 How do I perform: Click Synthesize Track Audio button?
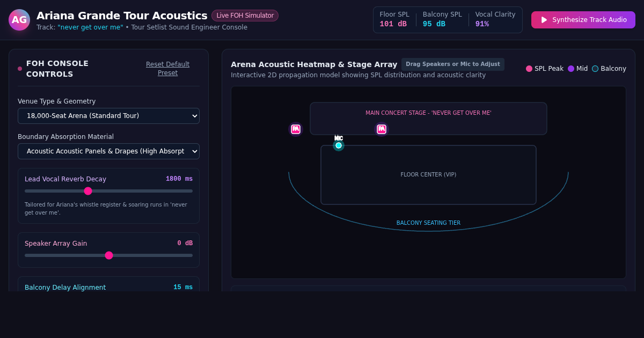[x=583, y=20]
